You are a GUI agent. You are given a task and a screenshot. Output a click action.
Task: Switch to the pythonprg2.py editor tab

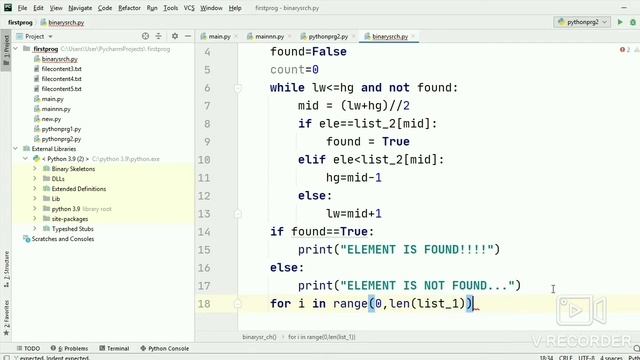coord(328,36)
